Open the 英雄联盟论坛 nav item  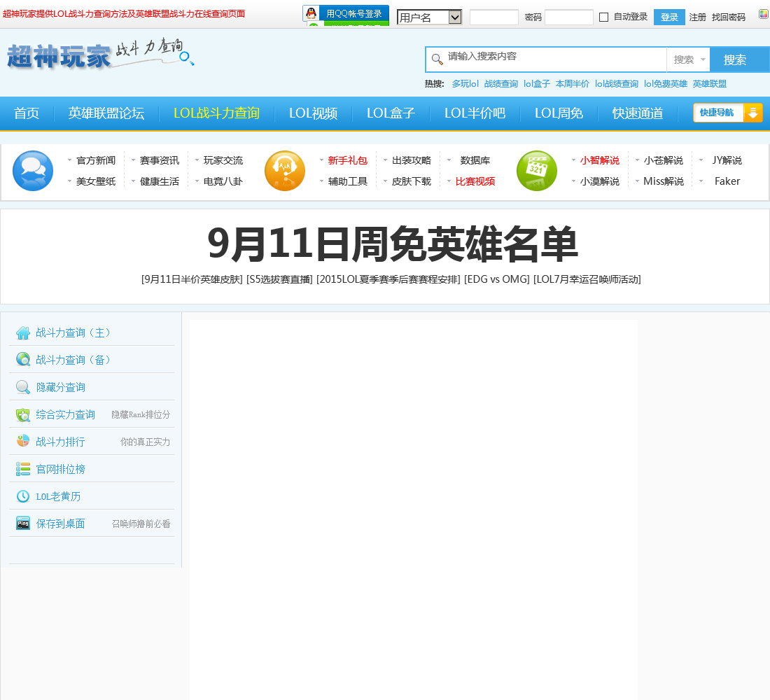(x=106, y=113)
